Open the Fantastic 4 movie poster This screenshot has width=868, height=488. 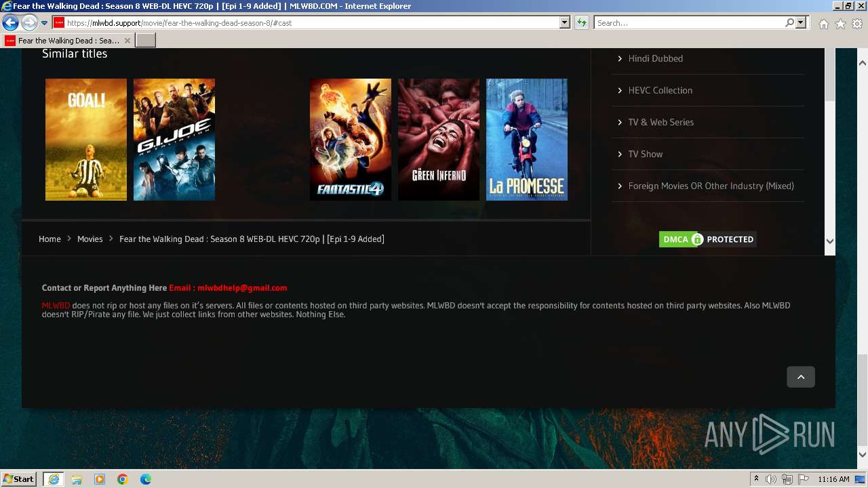(x=351, y=140)
